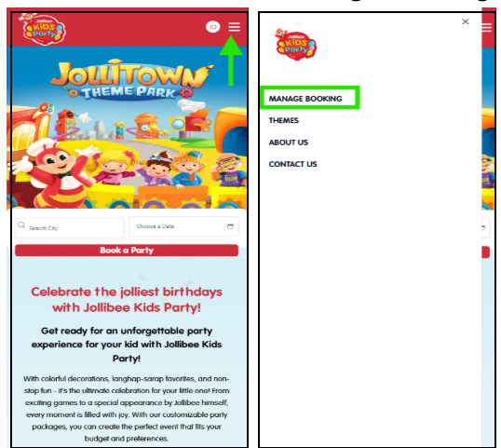This screenshot has height=448, width=501.
Task: Focus the Search City input field
Action: tap(69, 228)
